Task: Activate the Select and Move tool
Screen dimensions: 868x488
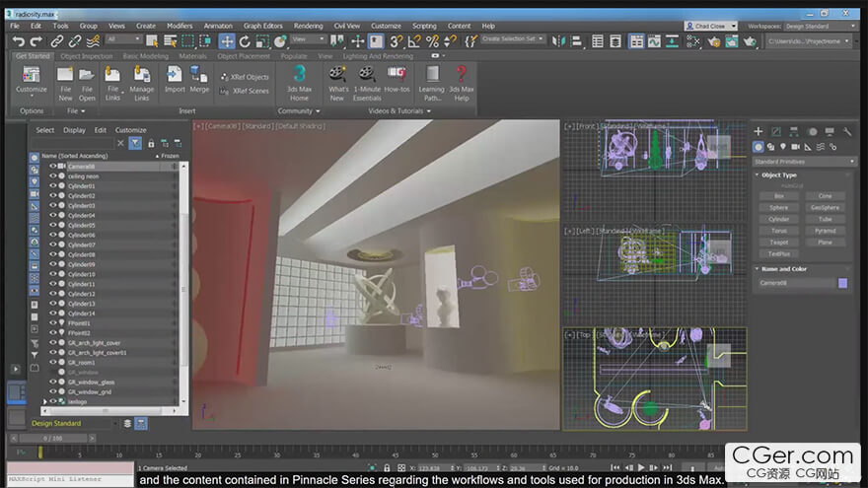Action: [227, 41]
